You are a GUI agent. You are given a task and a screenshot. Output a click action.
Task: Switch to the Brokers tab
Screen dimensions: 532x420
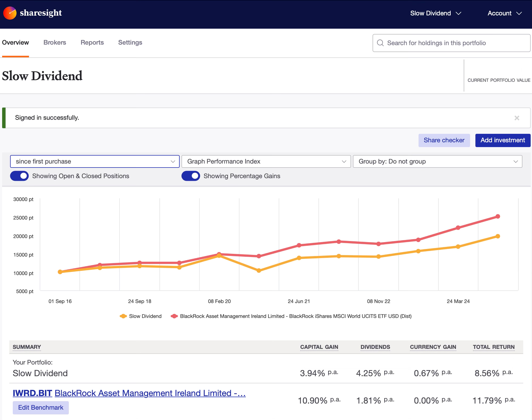coord(55,42)
